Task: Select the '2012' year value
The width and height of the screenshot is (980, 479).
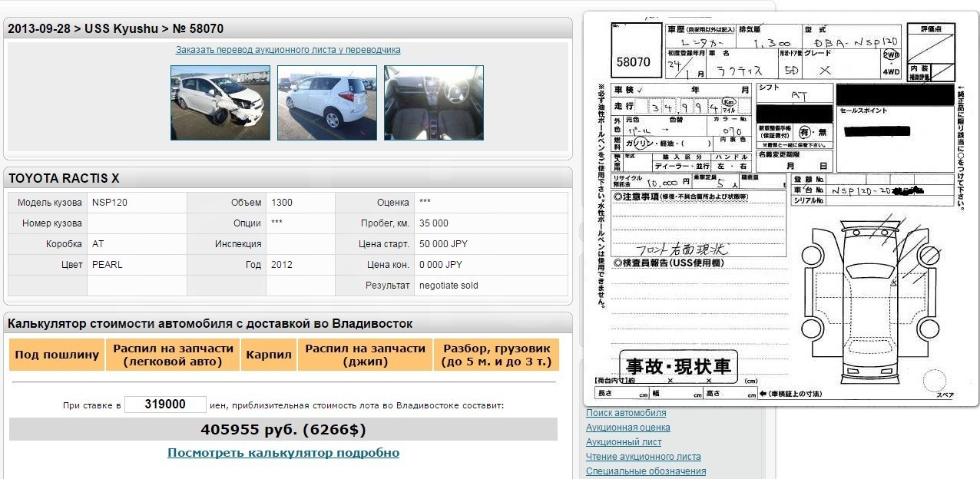Action: 282,265
